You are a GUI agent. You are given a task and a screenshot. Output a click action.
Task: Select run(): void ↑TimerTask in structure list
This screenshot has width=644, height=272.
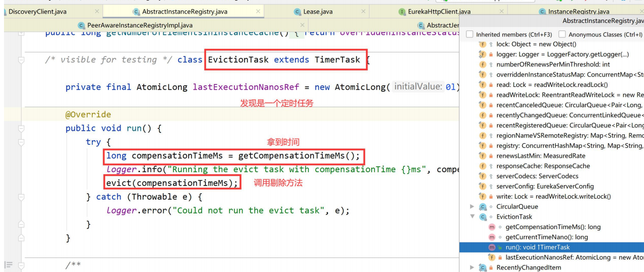click(x=551, y=247)
